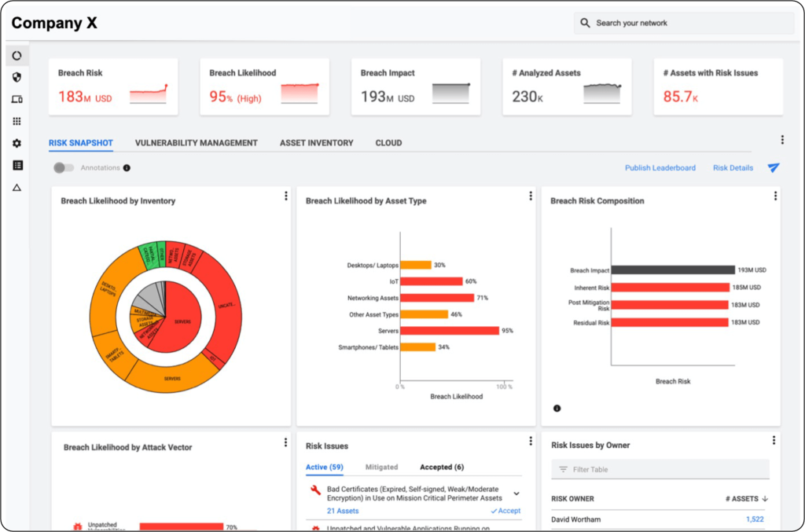Open the apps grid icon in sidebar

tap(17, 121)
